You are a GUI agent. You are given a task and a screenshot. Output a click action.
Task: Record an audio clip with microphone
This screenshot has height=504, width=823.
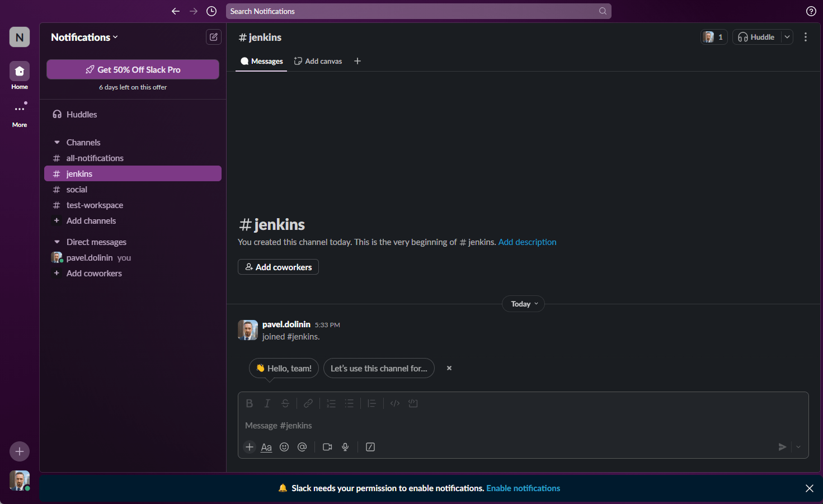click(345, 447)
